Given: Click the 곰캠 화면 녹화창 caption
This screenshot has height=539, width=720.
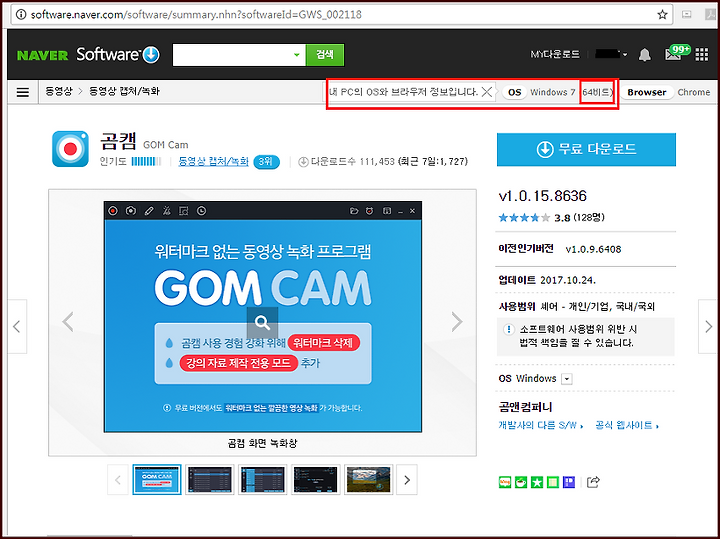Looking at the screenshot, I should pyautogui.click(x=262, y=443).
